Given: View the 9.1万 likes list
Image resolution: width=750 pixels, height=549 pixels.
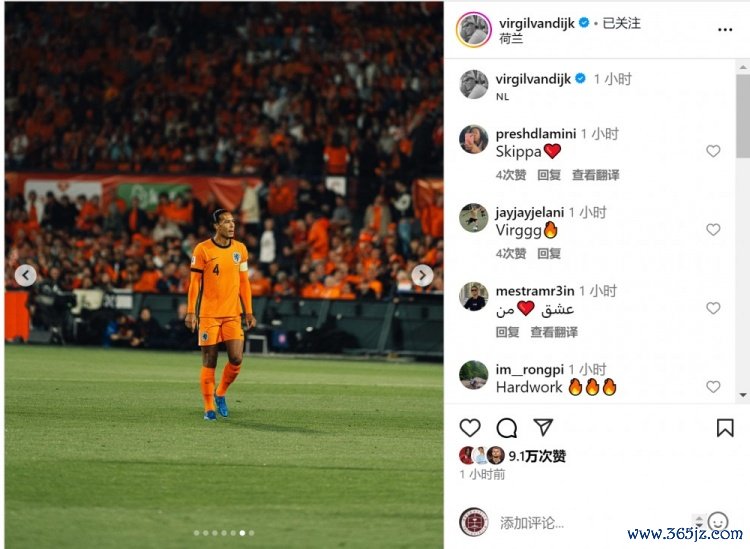Looking at the screenshot, I should [x=537, y=456].
